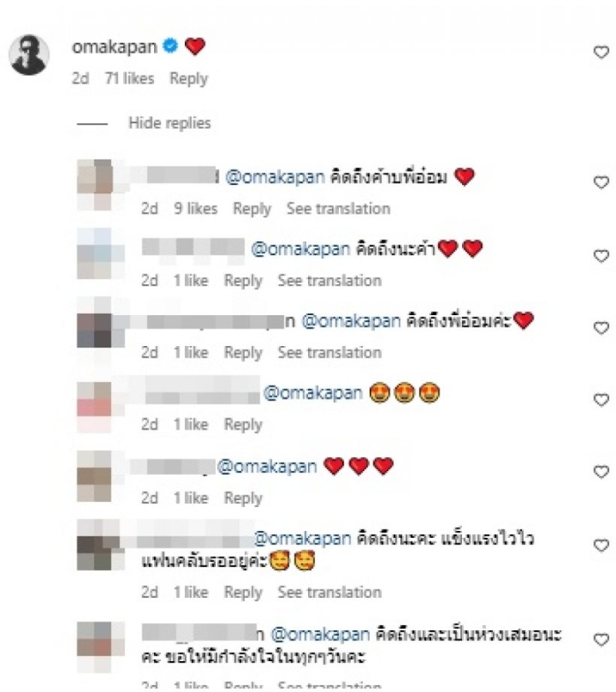Reply to omakapan's top comment
The height and width of the screenshot is (692, 616).
(x=189, y=79)
